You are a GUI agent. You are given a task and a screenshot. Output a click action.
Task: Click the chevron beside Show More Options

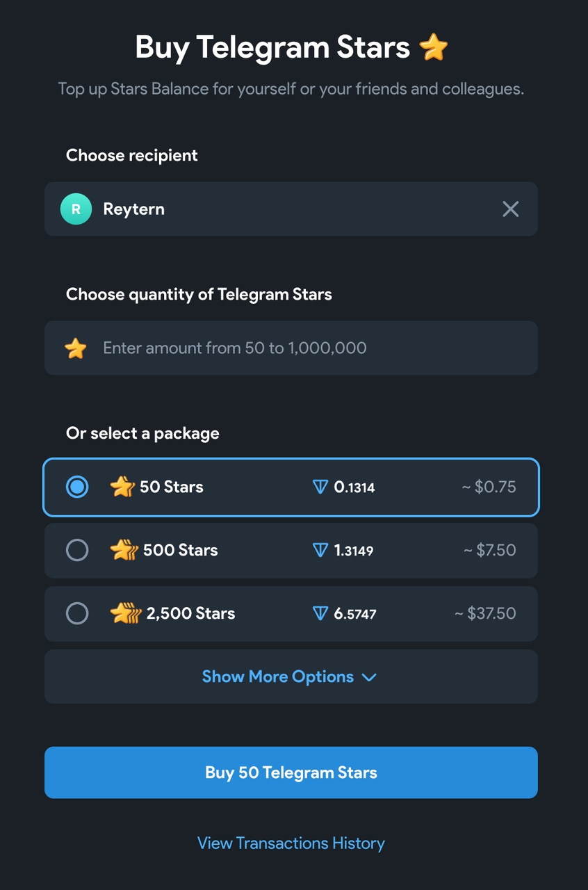370,677
